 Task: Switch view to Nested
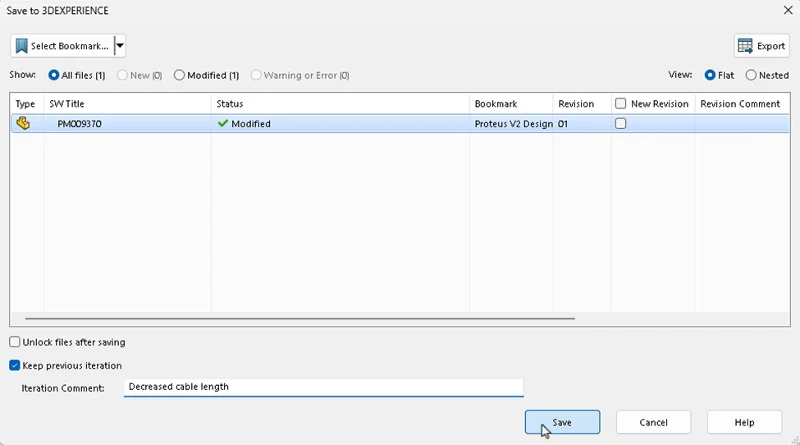tap(767, 75)
